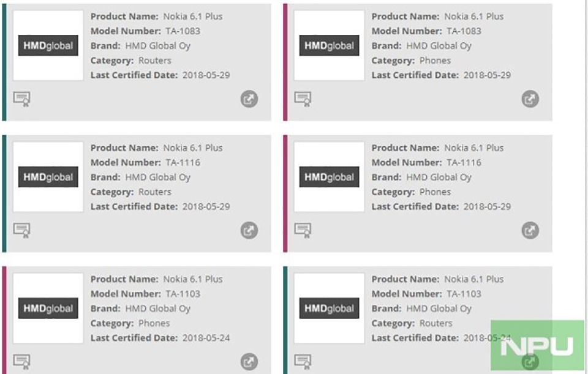Viewport: 588px width, 374px height.
Task: View certificate icon for TA-1103 Phones card
Action: click(x=22, y=362)
